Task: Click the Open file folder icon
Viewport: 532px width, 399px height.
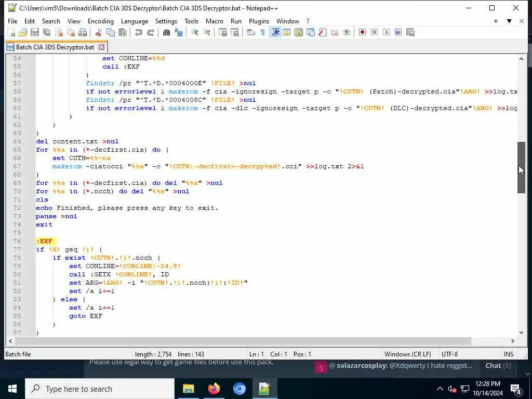Action: [23, 32]
